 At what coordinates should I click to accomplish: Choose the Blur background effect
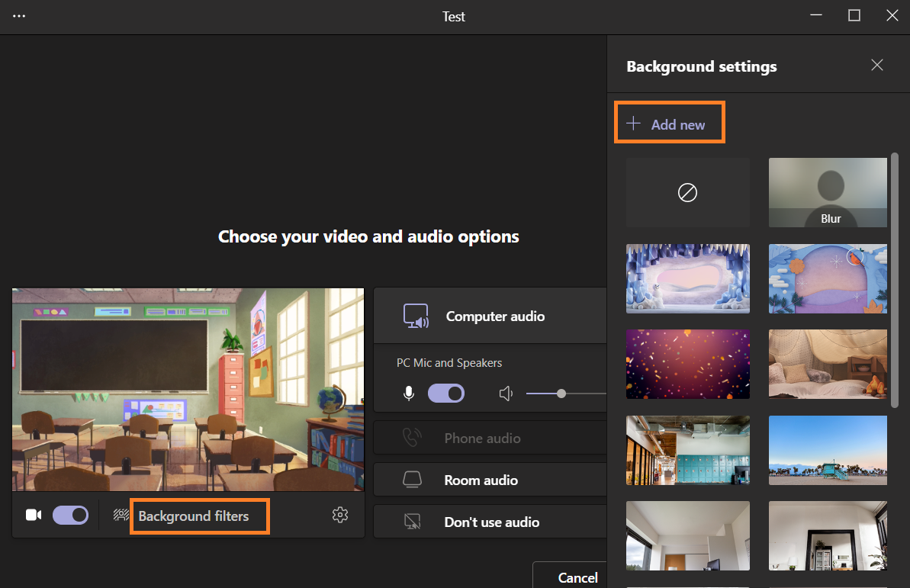(x=828, y=192)
